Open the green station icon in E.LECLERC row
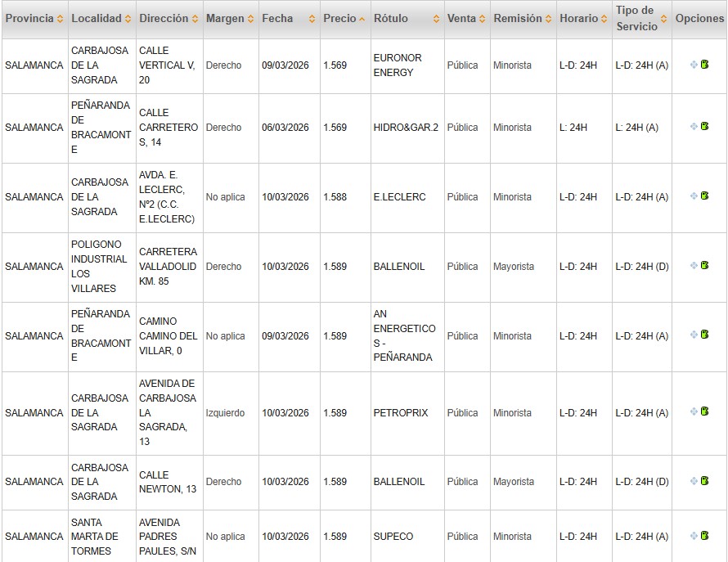Image resolution: width=728 pixels, height=562 pixels. 705,196
